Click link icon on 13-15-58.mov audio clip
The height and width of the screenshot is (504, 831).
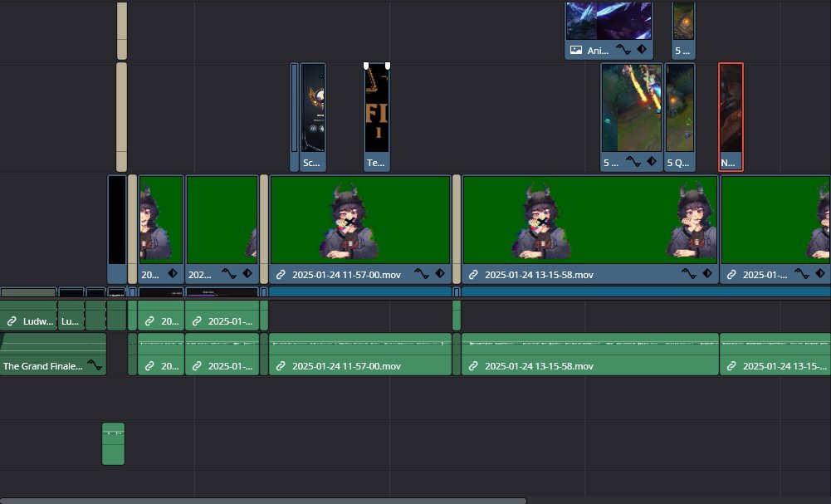click(473, 366)
